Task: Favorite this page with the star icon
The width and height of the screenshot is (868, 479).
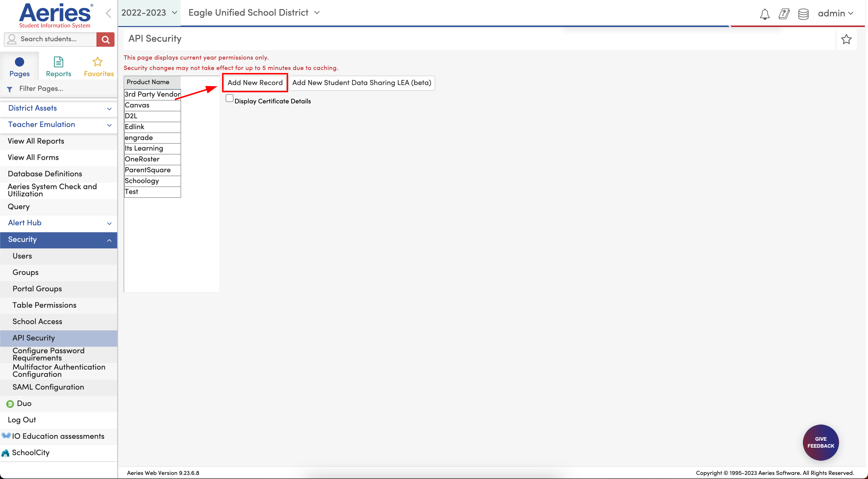Action: tap(846, 39)
